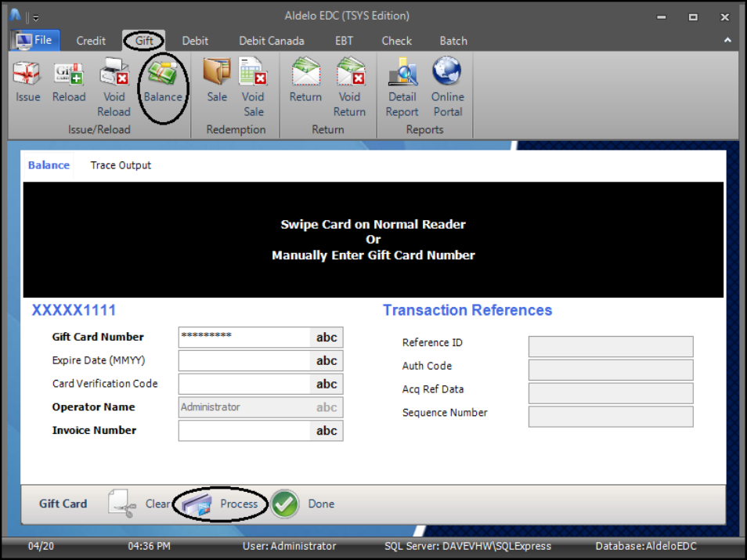Click abc button beside Expire Date

pos(327,360)
